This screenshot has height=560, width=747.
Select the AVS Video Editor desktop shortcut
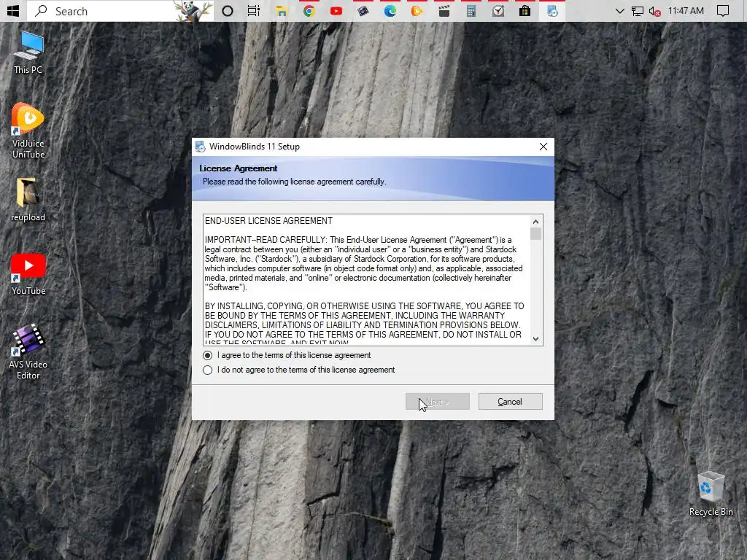tap(28, 351)
